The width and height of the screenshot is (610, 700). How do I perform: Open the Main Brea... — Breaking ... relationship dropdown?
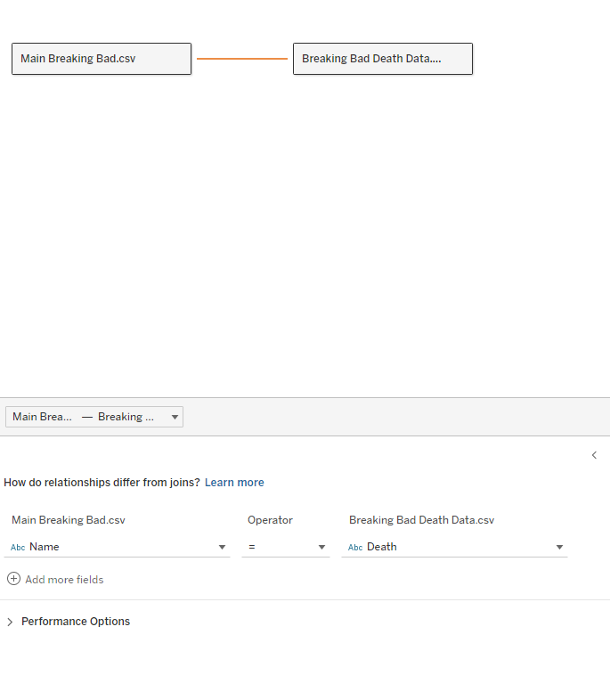pyautogui.click(x=94, y=417)
